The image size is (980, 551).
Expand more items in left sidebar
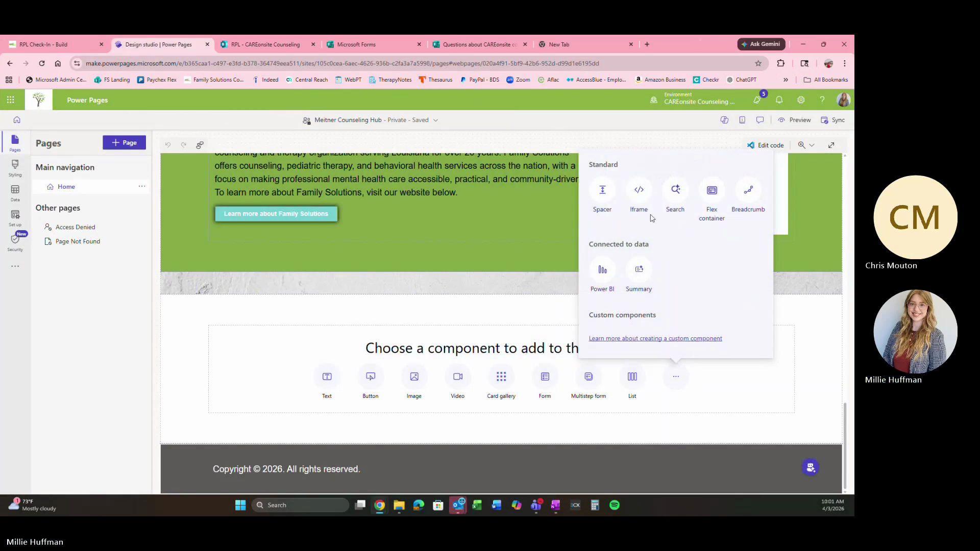(x=15, y=266)
